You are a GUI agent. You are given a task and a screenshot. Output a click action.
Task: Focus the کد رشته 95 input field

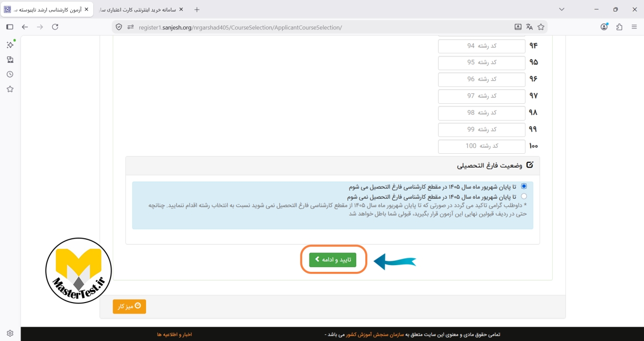click(482, 63)
